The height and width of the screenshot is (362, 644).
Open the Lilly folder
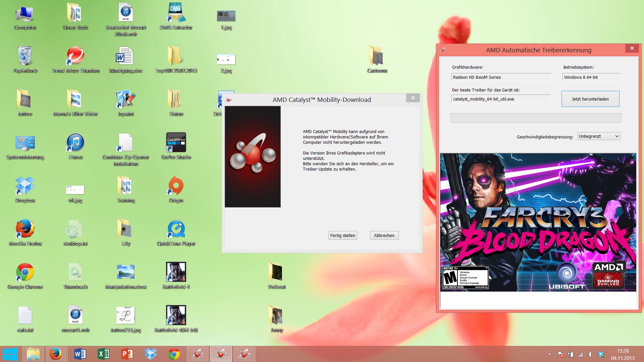(x=125, y=233)
